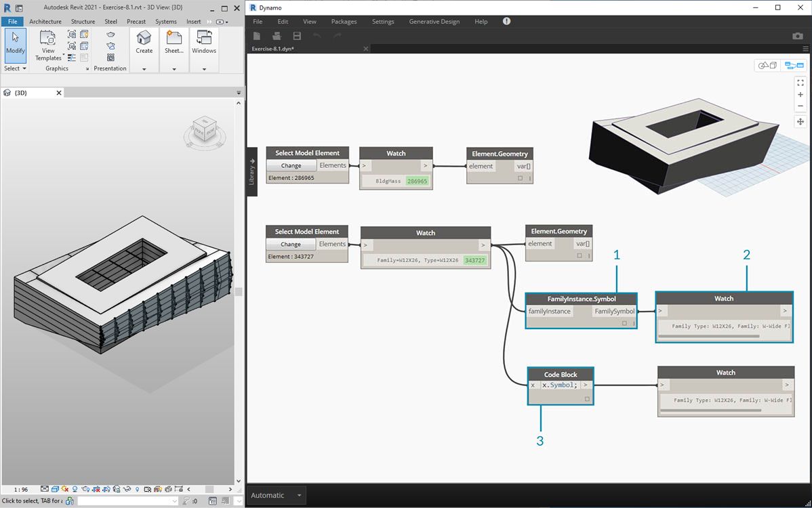
Task: Switch to graph view navigation toggle
Action: pyautogui.click(x=793, y=66)
